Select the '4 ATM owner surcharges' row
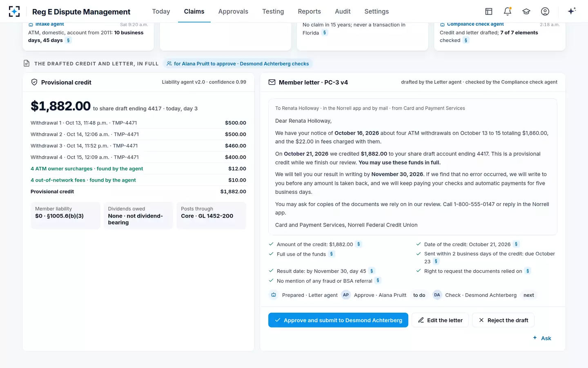The width and height of the screenshot is (588, 368). 138,168
